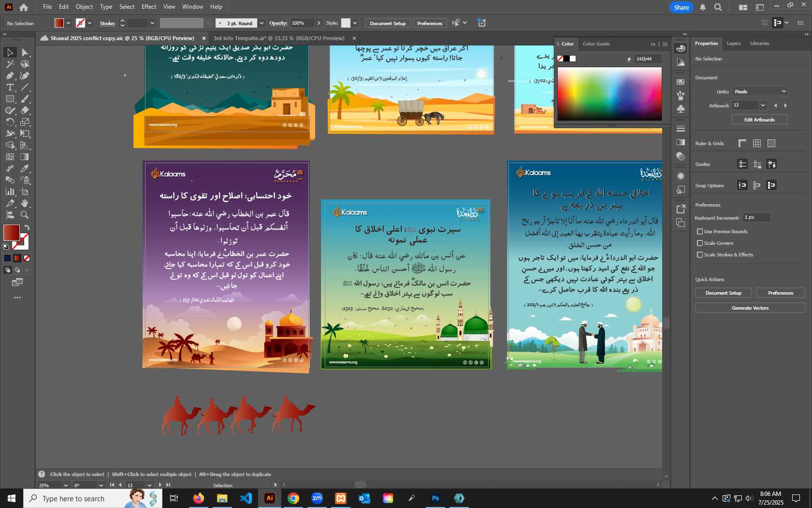Open the Effect menu
Screen dimensions: 812x508
[149, 7]
